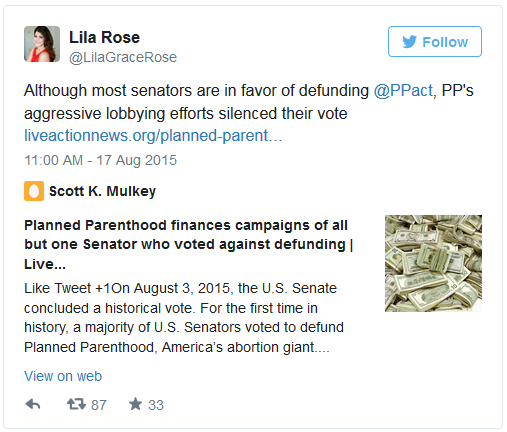
Task: Click the article summary about the Senate vote
Action: tap(184, 318)
